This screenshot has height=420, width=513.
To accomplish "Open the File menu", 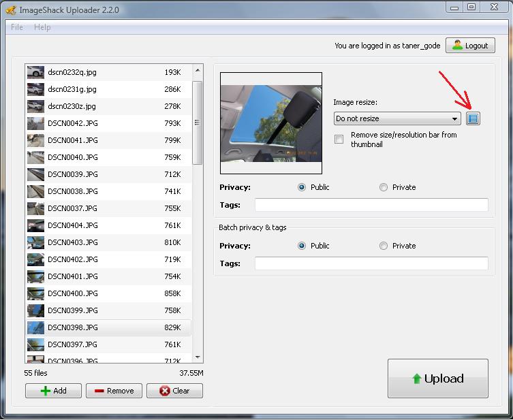I will click(x=17, y=27).
